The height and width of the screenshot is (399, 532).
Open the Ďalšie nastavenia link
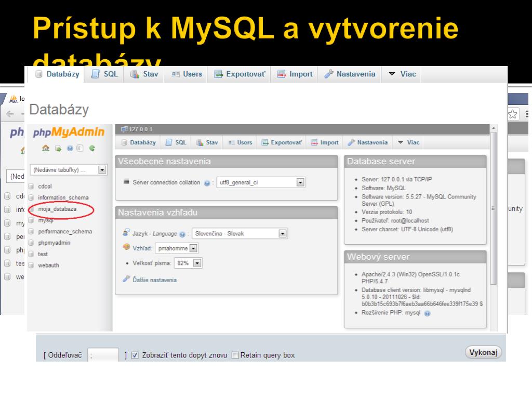154,280
